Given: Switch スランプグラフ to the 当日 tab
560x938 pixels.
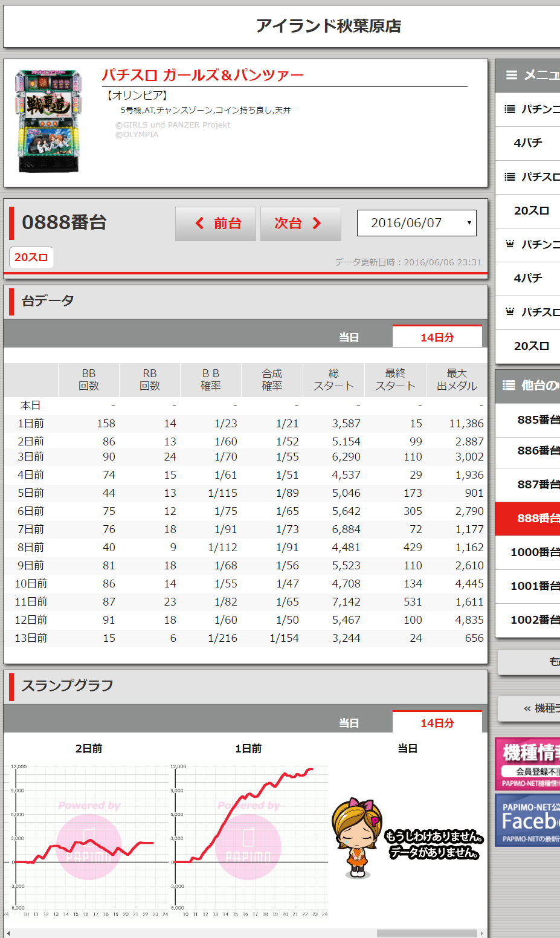Looking at the screenshot, I should 349,723.
